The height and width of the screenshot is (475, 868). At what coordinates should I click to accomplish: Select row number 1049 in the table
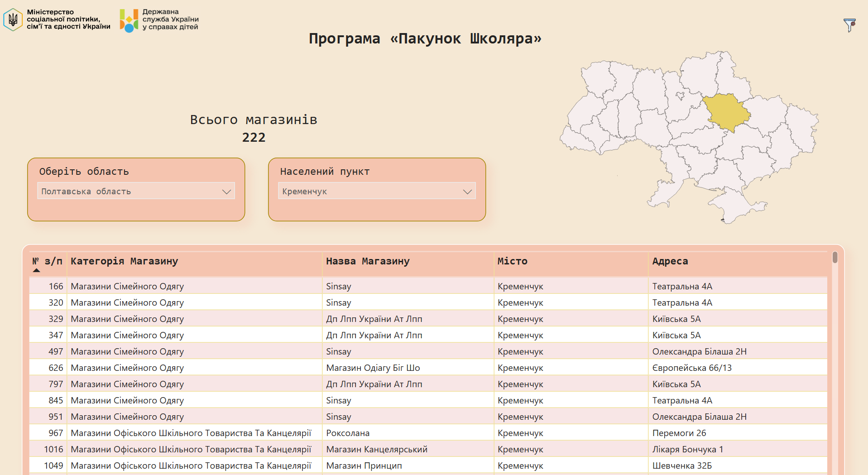click(53, 465)
